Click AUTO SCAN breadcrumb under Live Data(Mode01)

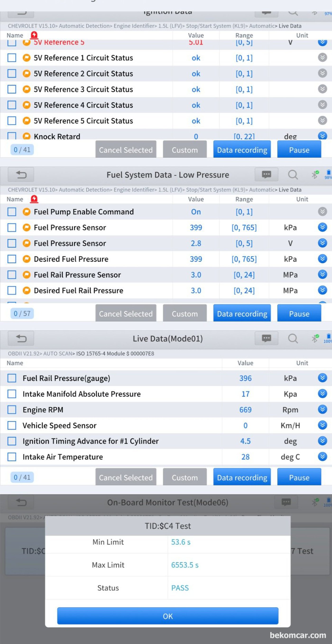tap(57, 353)
